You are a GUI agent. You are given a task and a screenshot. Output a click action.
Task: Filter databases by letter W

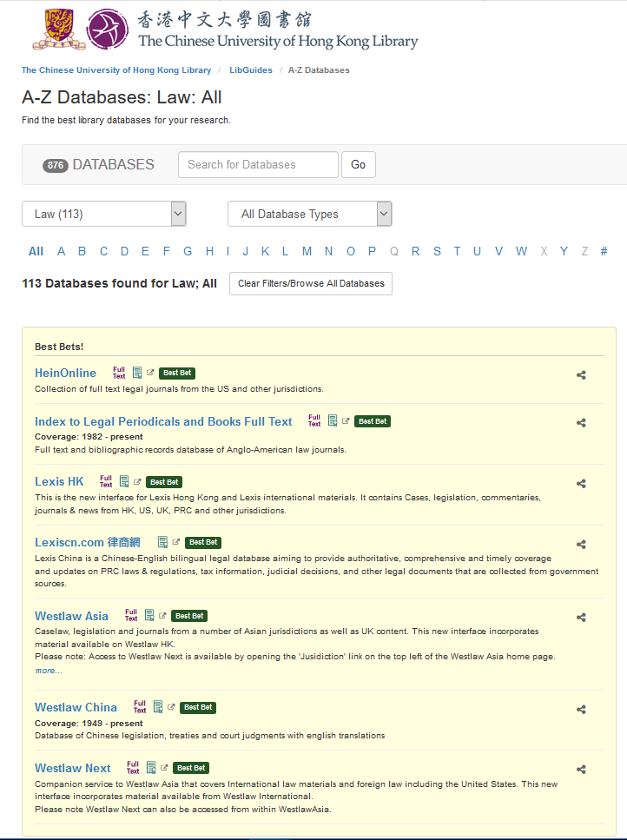pyautogui.click(x=521, y=251)
